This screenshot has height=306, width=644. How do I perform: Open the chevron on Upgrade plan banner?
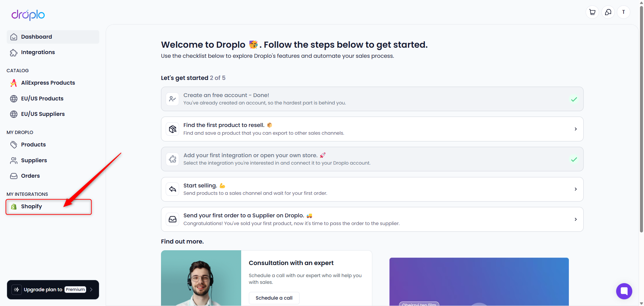91,290
